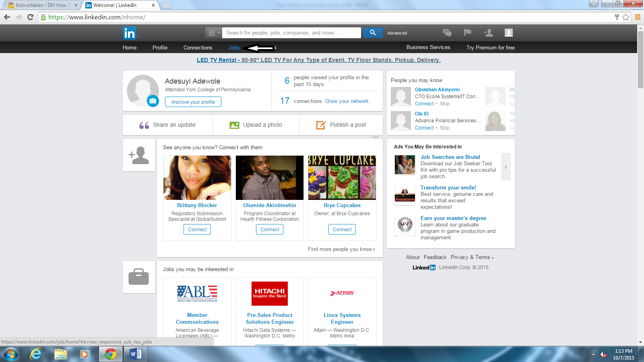Click the LinkedIn logo icon
This screenshot has height=362, width=644.
[x=130, y=33]
